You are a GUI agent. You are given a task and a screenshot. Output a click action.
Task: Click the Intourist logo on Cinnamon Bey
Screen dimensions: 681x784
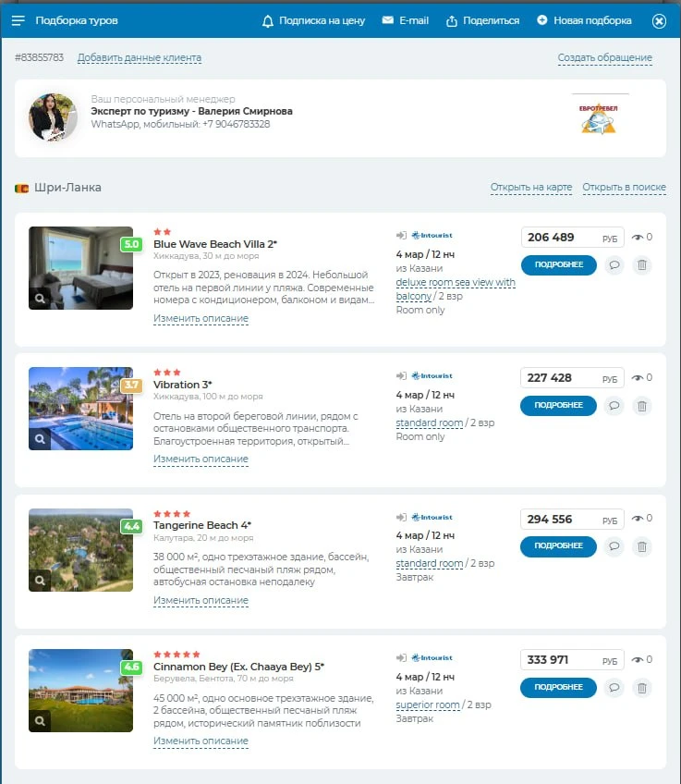coord(432,657)
